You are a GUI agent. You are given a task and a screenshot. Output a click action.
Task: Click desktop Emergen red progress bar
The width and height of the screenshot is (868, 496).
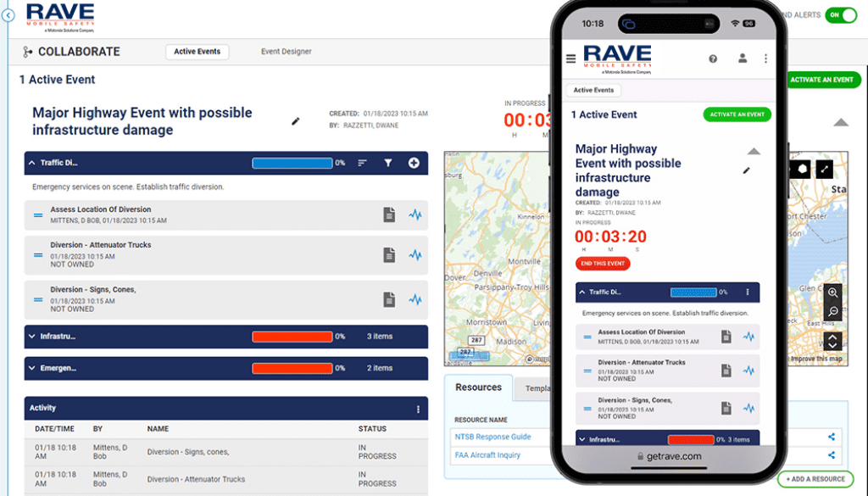(292, 368)
